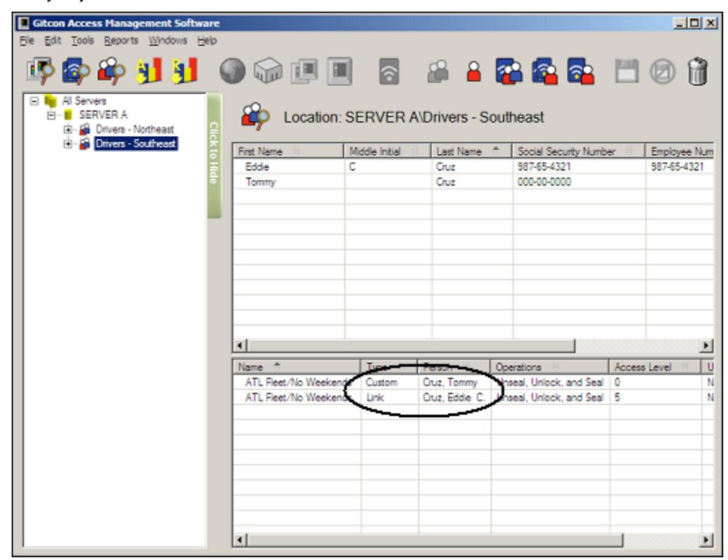Click the gray single lock panel icon

340,71
